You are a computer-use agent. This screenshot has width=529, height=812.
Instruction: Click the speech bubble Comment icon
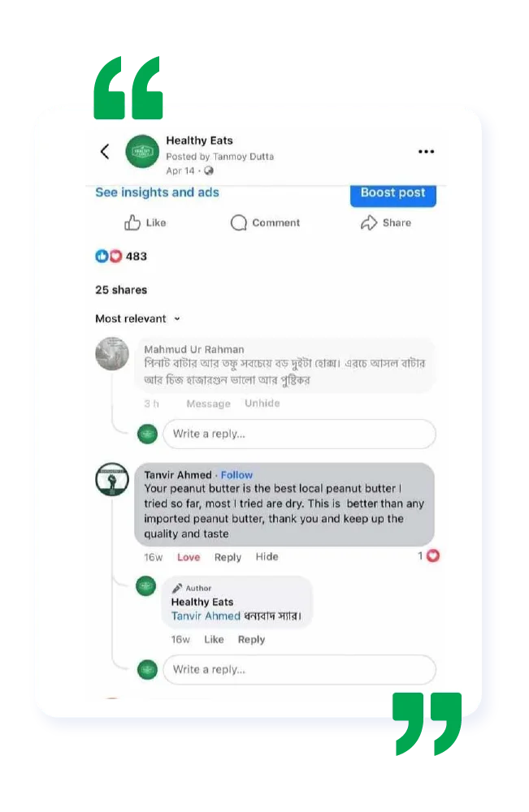238,222
